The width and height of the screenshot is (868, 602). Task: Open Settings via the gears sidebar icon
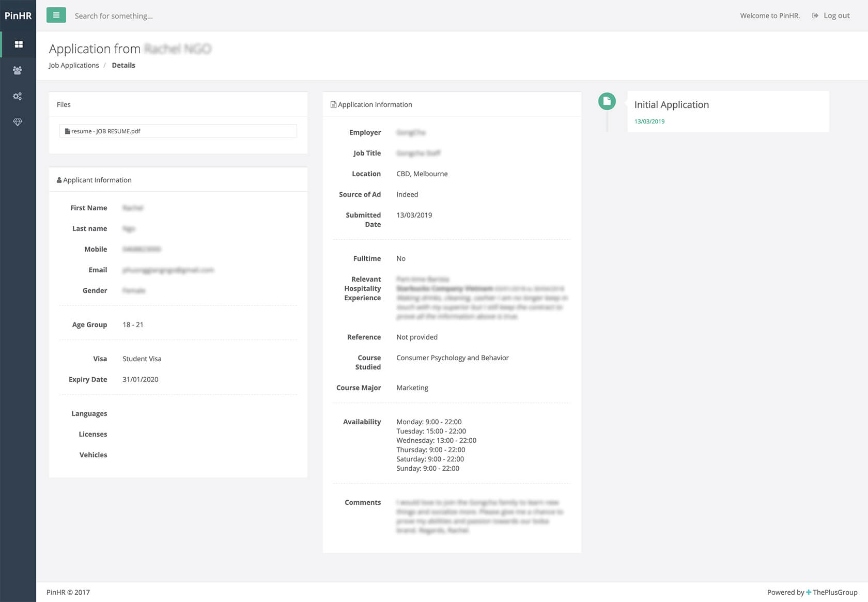18,96
